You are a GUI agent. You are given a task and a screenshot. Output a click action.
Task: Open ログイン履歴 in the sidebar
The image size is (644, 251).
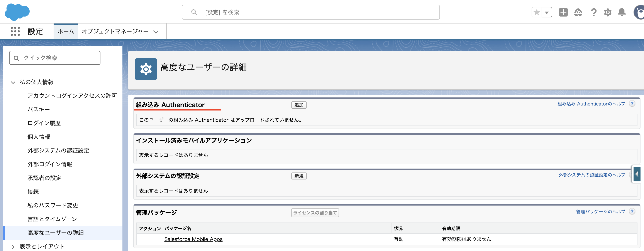[44, 123]
